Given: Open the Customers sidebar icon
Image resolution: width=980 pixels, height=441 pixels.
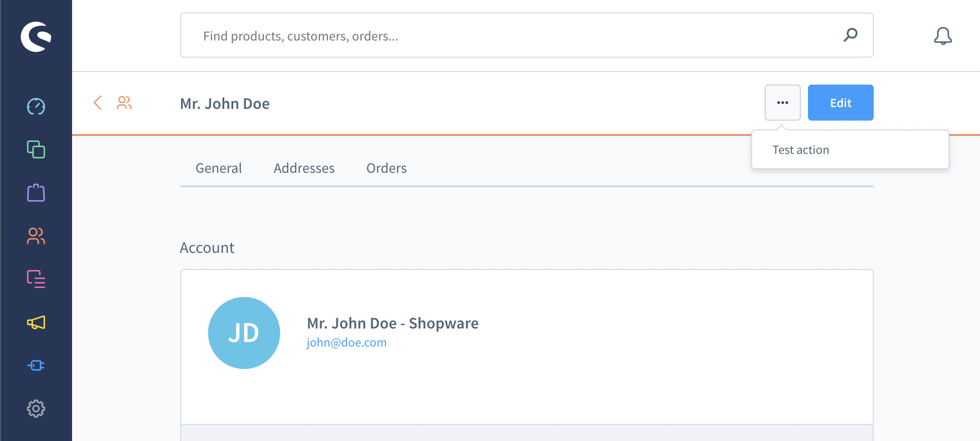Looking at the screenshot, I should click(x=36, y=236).
